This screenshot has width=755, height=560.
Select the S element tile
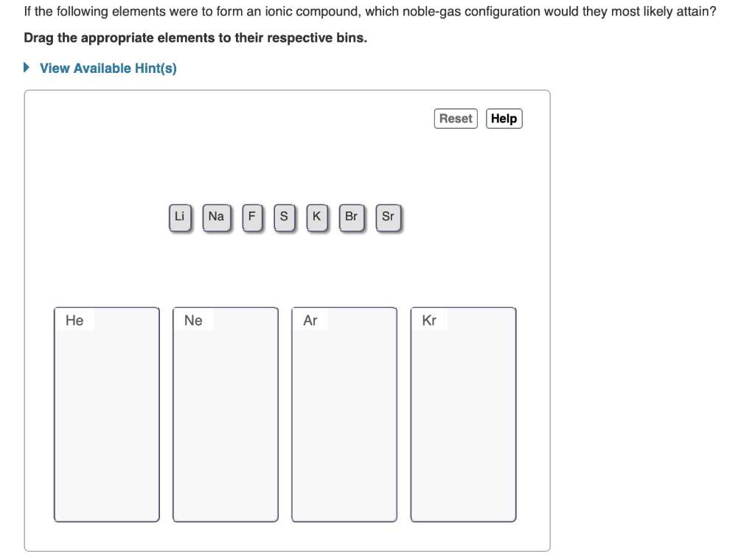coord(284,217)
